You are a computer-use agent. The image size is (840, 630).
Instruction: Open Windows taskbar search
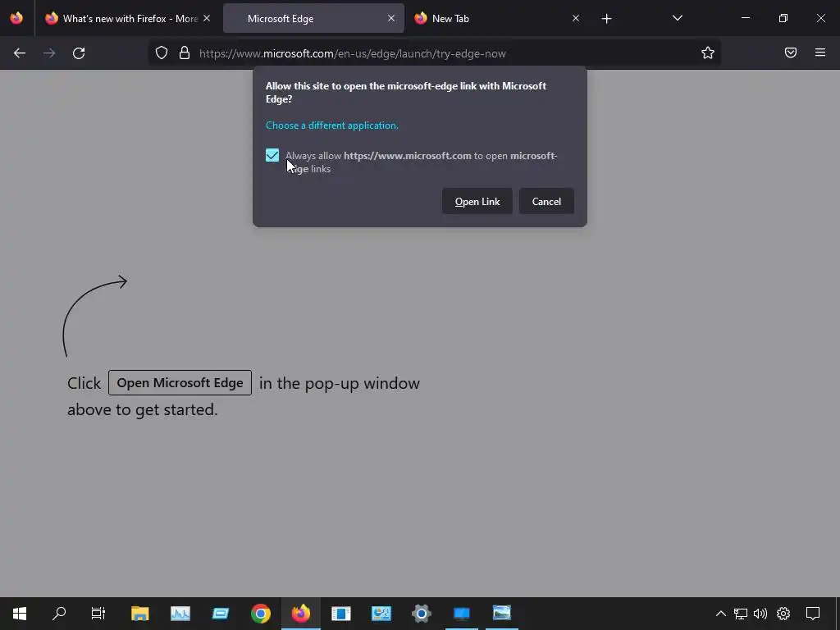(59, 614)
